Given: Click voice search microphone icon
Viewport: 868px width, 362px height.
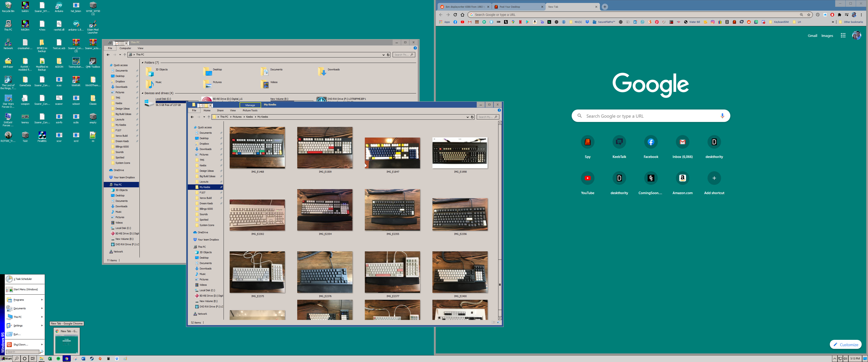Looking at the screenshot, I should [x=722, y=116].
